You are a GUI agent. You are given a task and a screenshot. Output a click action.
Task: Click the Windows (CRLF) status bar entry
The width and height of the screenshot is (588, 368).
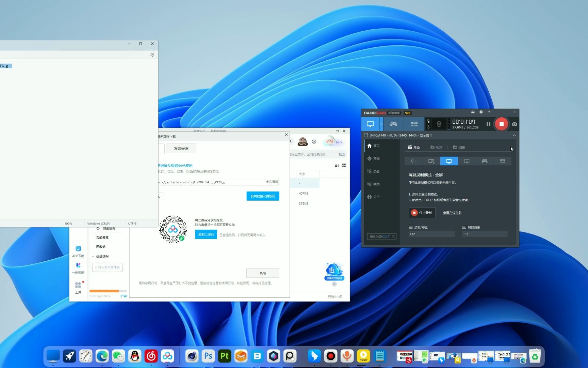[98, 224]
